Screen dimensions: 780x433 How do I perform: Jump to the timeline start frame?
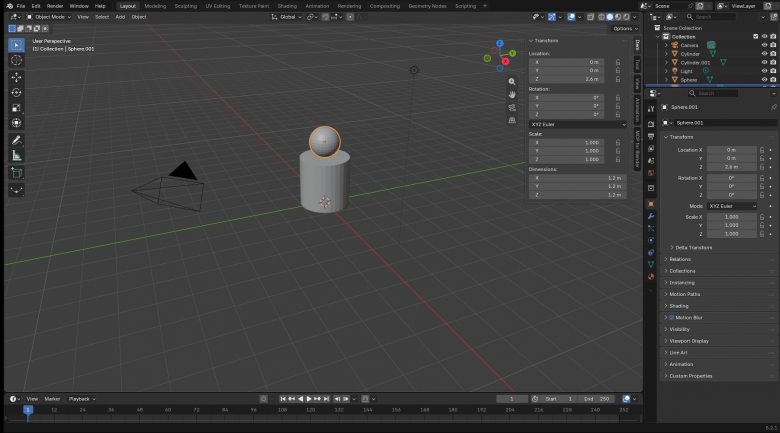[x=283, y=399]
